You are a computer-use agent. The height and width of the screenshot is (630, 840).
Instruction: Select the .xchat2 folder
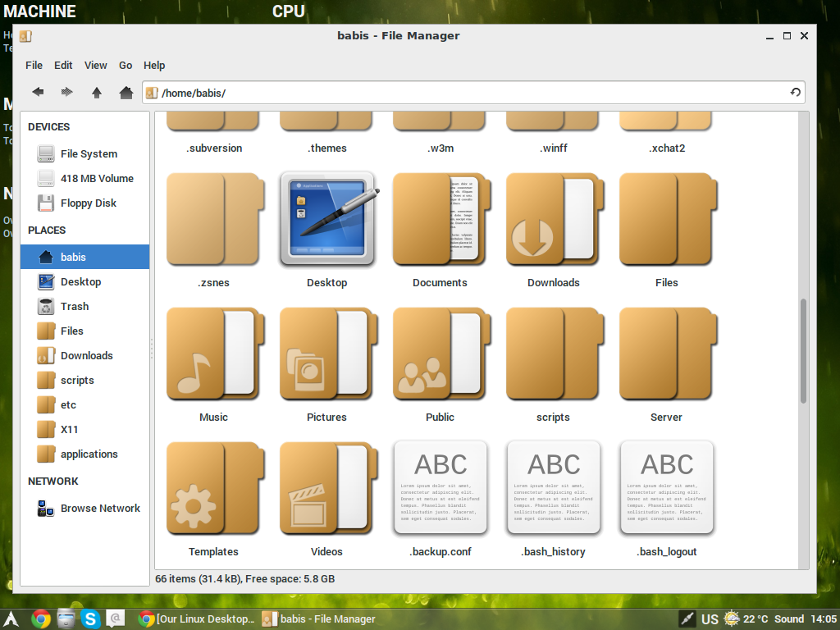point(666,133)
